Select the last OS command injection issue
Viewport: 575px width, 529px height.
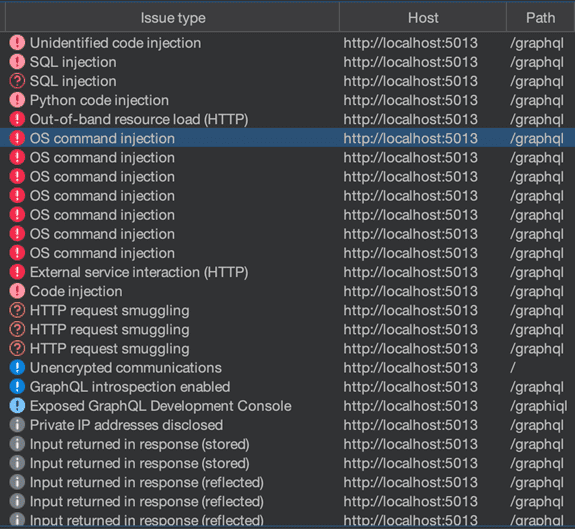[x=288, y=253]
